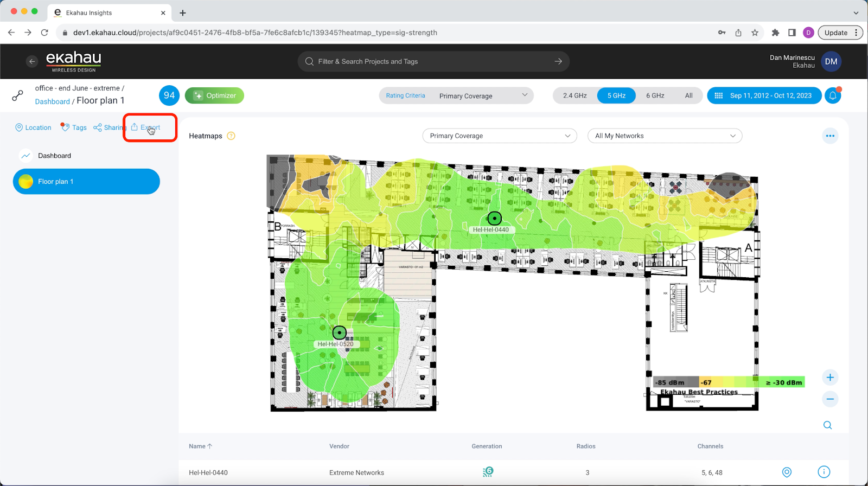The image size is (868, 486).
Task: Switch frequency band to 2.4 GHz
Action: tap(575, 95)
